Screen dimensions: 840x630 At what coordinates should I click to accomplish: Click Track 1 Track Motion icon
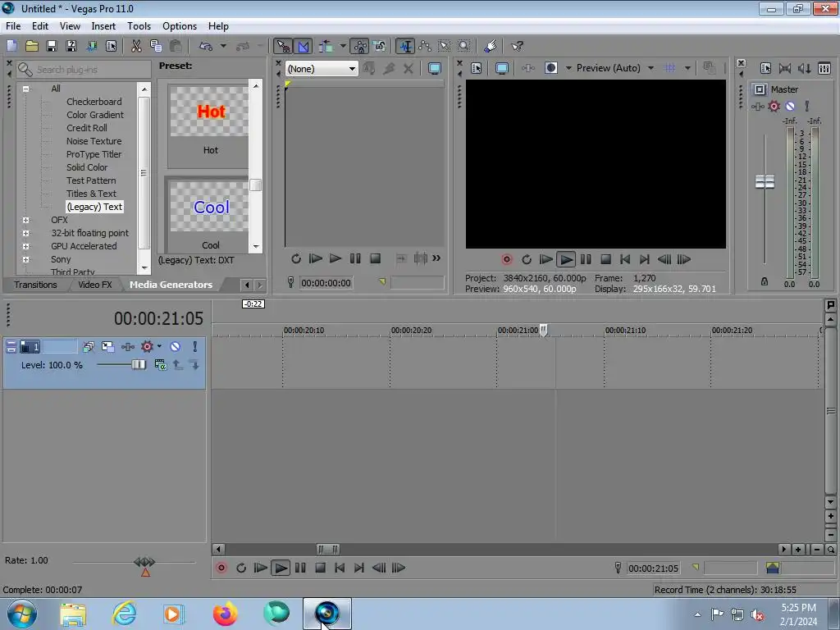pyautogui.click(x=107, y=347)
